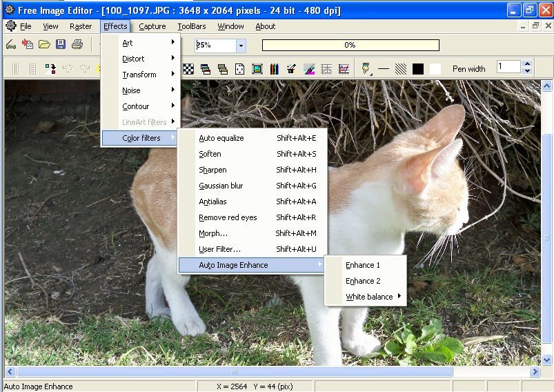
Task: Save image with the floppy disk icon
Action: tap(61, 45)
